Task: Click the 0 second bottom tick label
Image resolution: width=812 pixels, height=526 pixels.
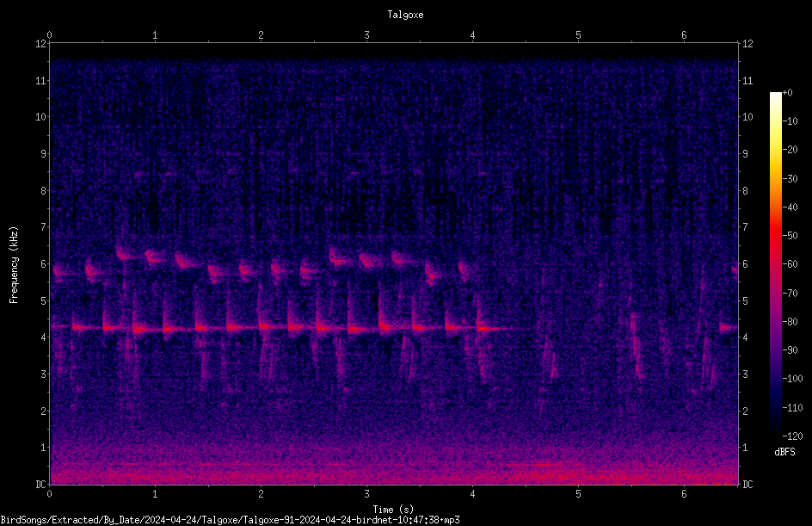Action: tap(49, 494)
